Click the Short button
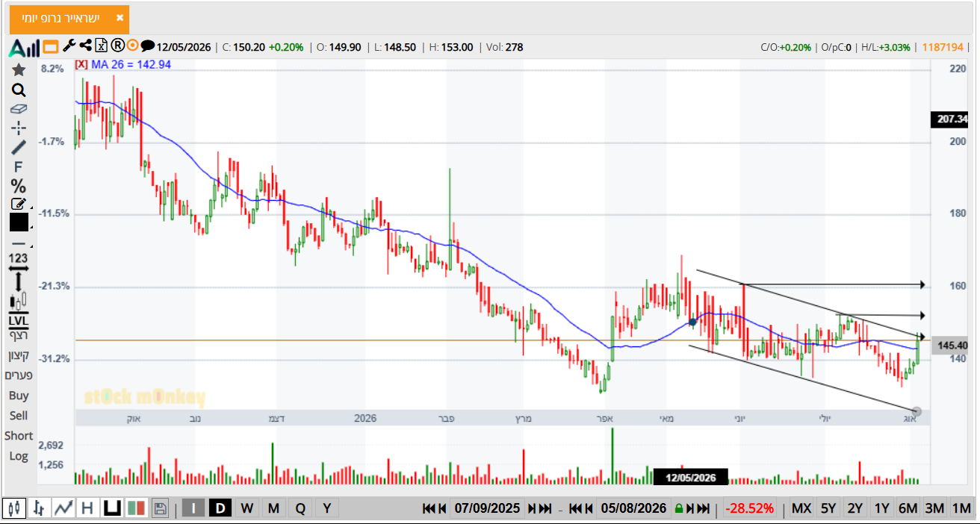The height and width of the screenshot is (524, 980). (x=19, y=436)
